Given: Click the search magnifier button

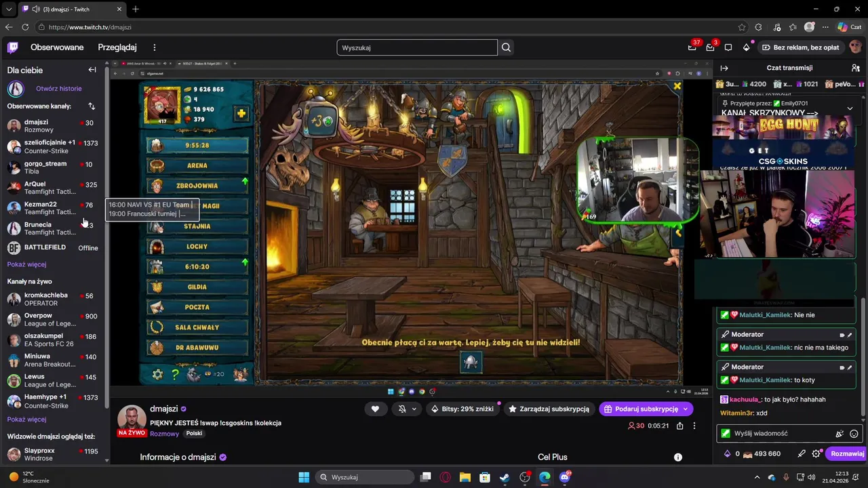Looking at the screenshot, I should [x=506, y=47].
